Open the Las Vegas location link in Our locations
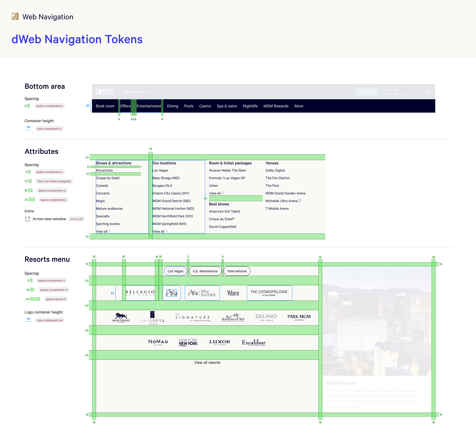 pos(160,170)
